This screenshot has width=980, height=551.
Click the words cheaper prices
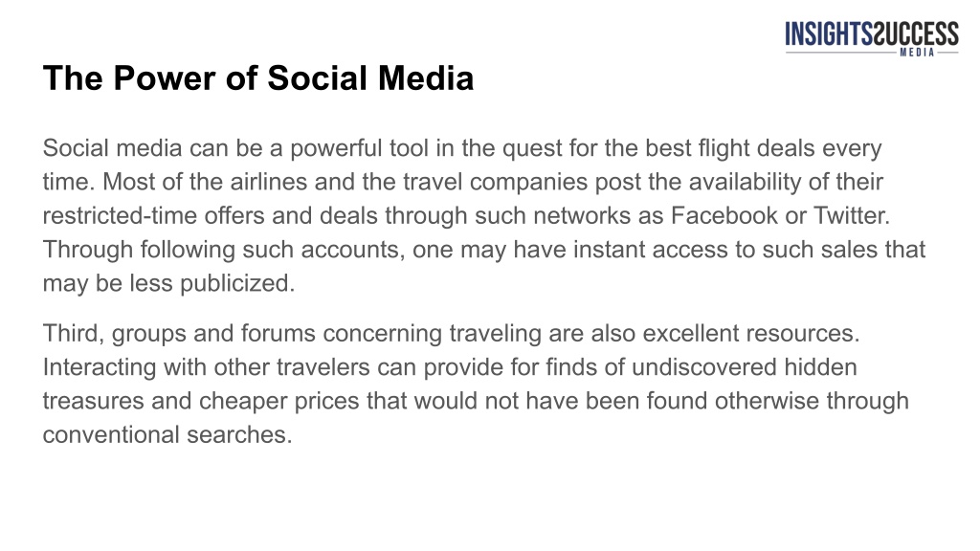278,401
